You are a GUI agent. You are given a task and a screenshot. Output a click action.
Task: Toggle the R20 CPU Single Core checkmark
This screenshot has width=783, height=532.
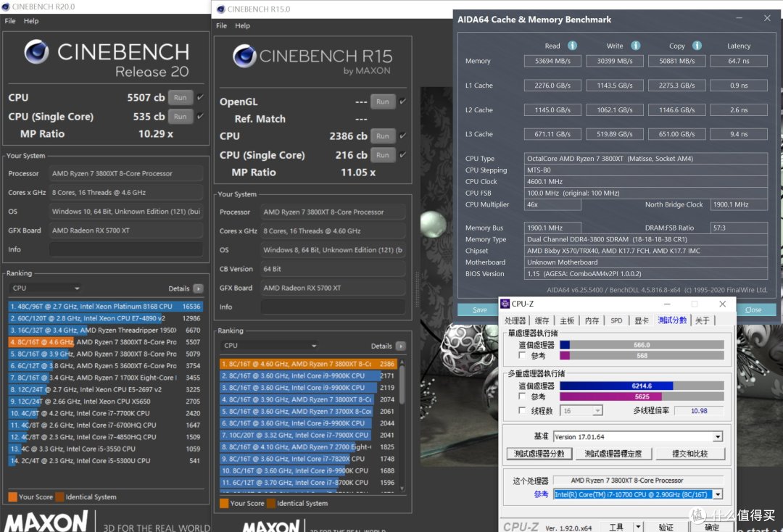(x=200, y=116)
